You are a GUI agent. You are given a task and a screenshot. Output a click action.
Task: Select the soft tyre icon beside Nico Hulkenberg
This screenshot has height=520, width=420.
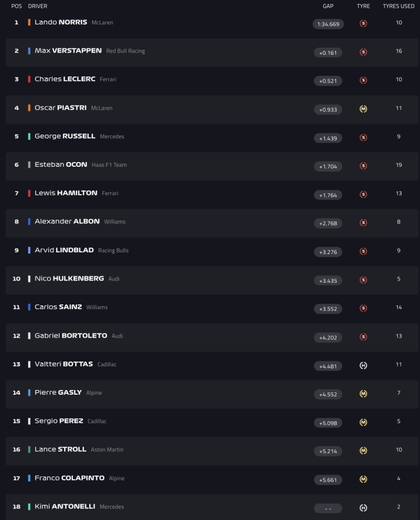363,280
